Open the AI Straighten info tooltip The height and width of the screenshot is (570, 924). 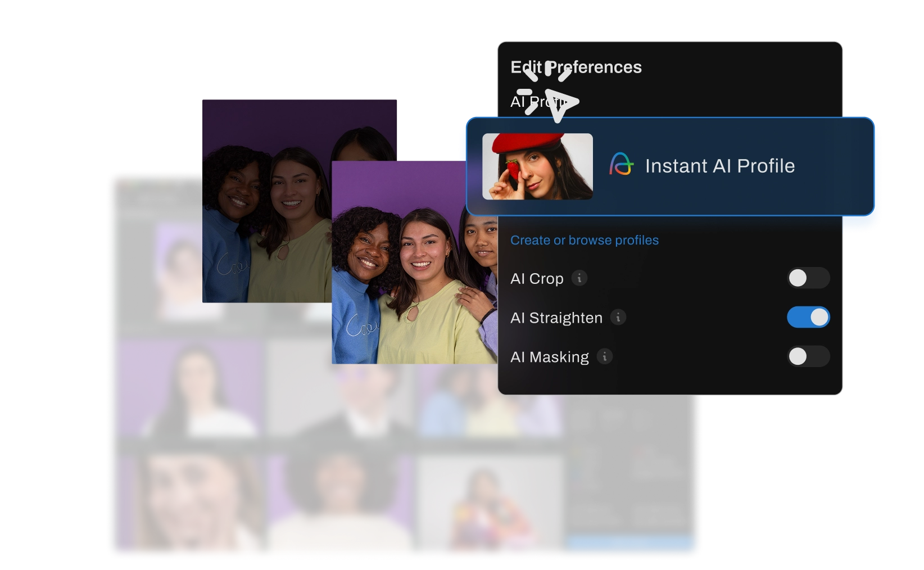(618, 318)
